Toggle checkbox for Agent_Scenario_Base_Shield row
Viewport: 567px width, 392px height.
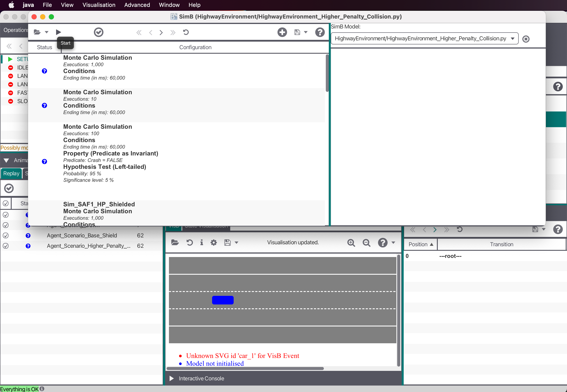click(5, 235)
